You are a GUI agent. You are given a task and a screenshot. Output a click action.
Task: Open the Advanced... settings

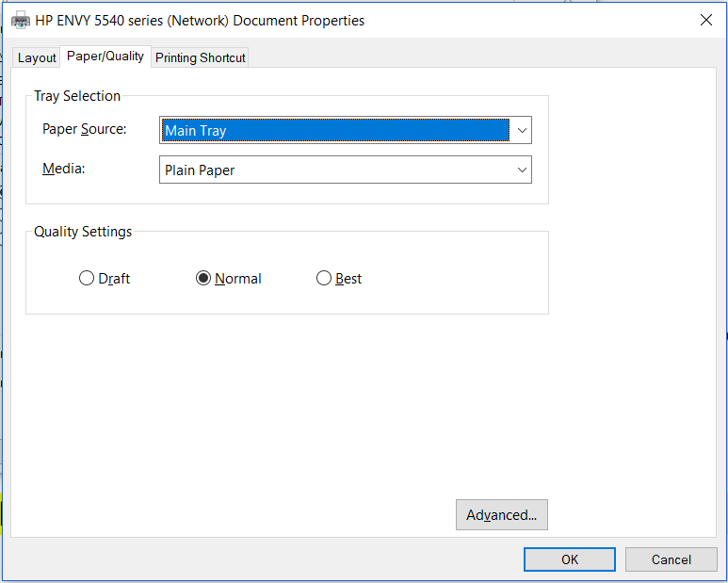501,515
